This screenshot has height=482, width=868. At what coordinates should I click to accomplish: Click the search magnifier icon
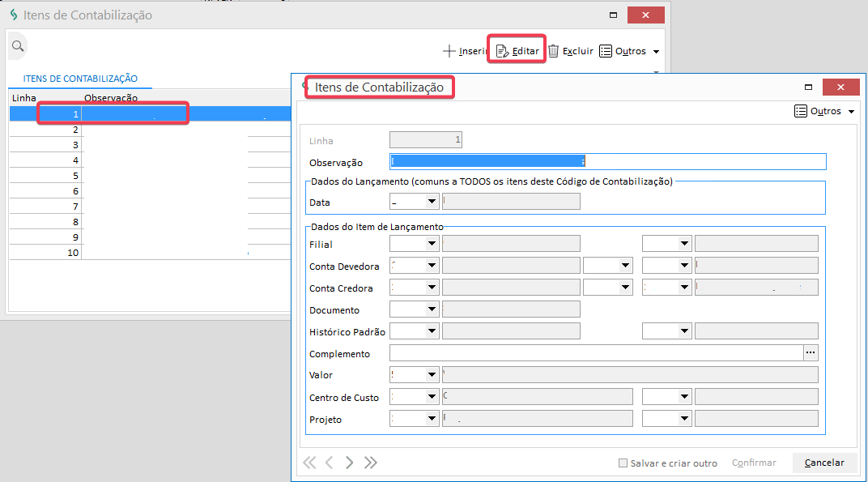point(18,47)
